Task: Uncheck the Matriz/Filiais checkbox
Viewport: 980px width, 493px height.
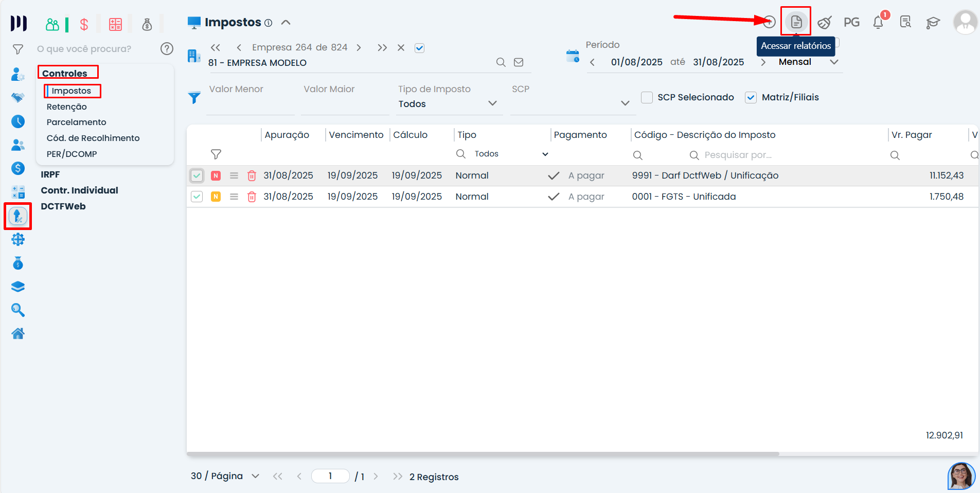Action: (751, 97)
